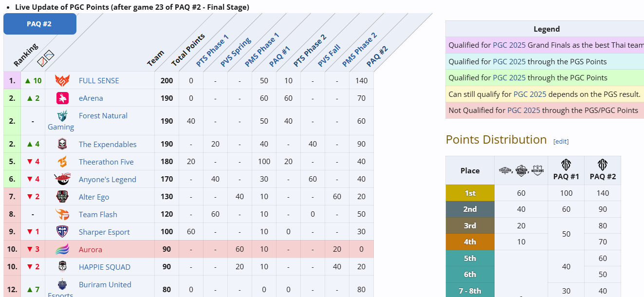Screen dimensions: 644x297
Task: Go to the Anyone's Legend team name link
Action: [x=108, y=180]
